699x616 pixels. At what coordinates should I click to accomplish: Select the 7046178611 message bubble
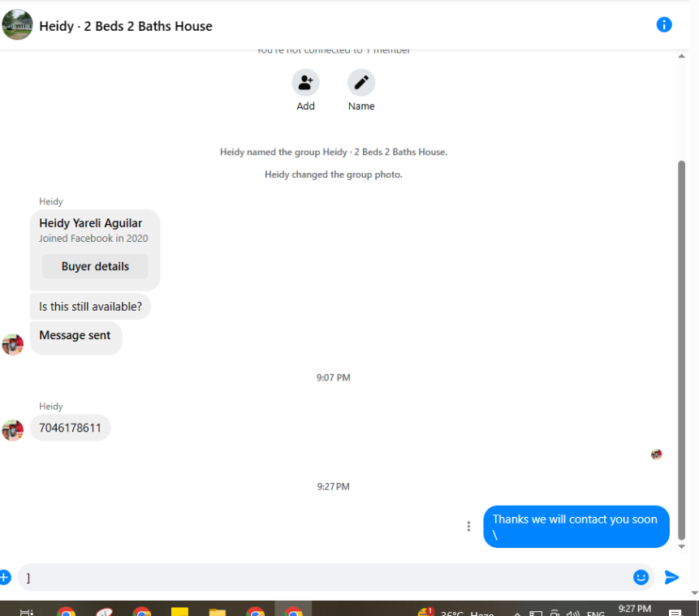click(71, 428)
